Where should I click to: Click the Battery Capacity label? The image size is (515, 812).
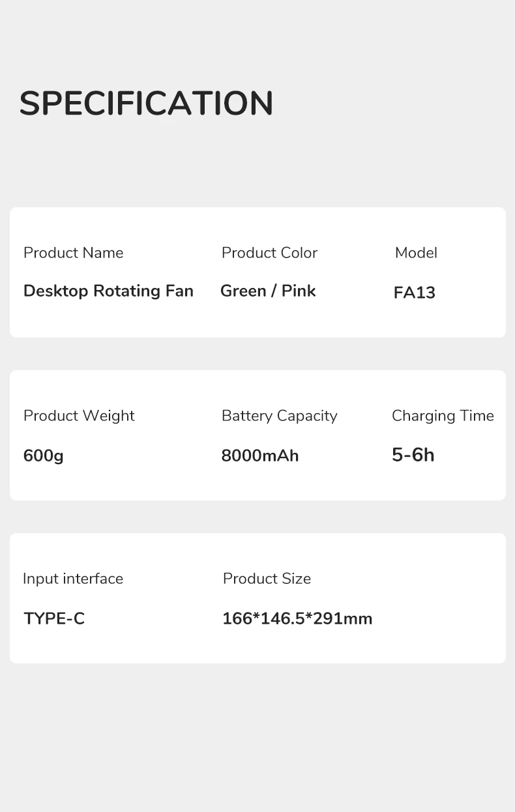[279, 416]
